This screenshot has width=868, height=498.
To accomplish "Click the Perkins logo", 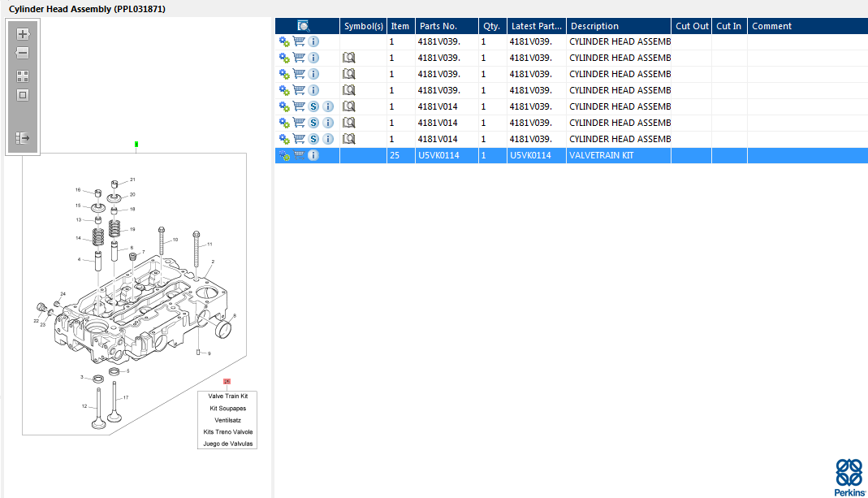I will [x=850, y=478].
